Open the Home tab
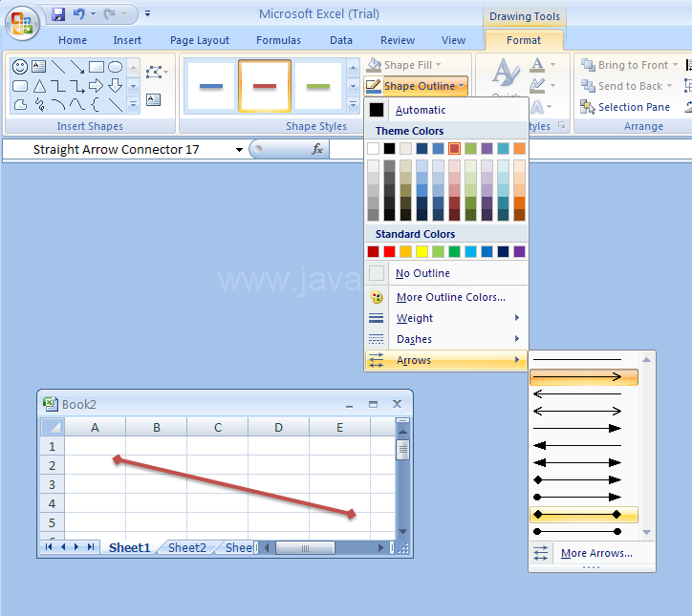 click(x=73, y=40)
